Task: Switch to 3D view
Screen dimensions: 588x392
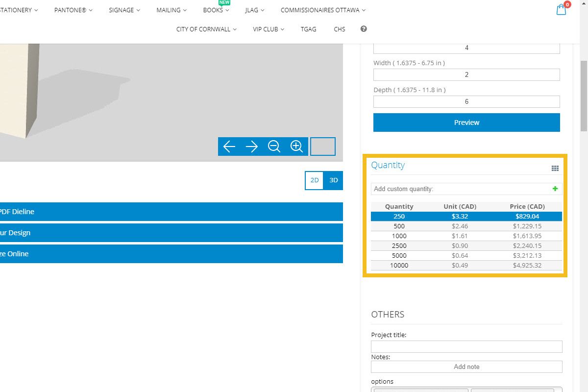Action: [x=334, y=180]
